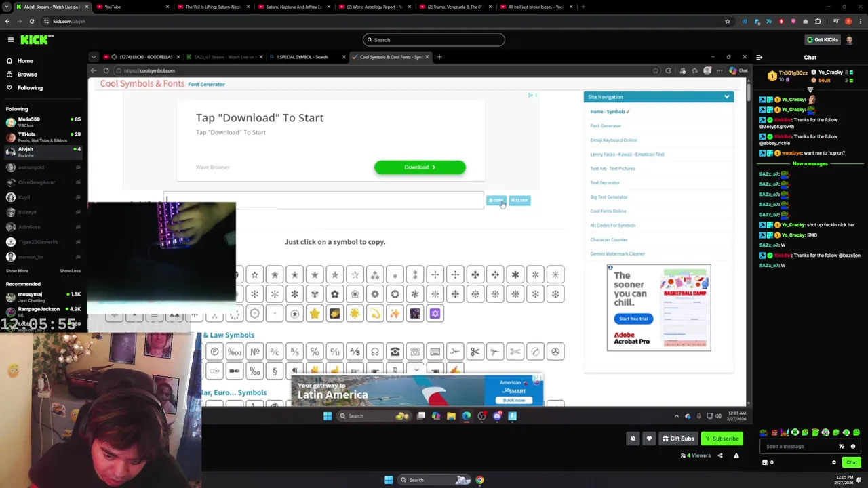
Task: Click the Subscribe button
Action: pos(721,439)
